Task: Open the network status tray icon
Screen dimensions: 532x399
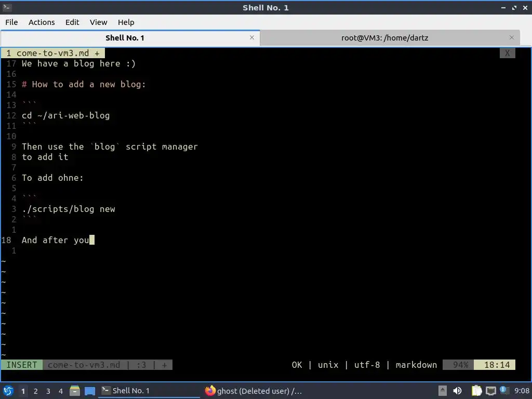Action: [x=490, y=391]
